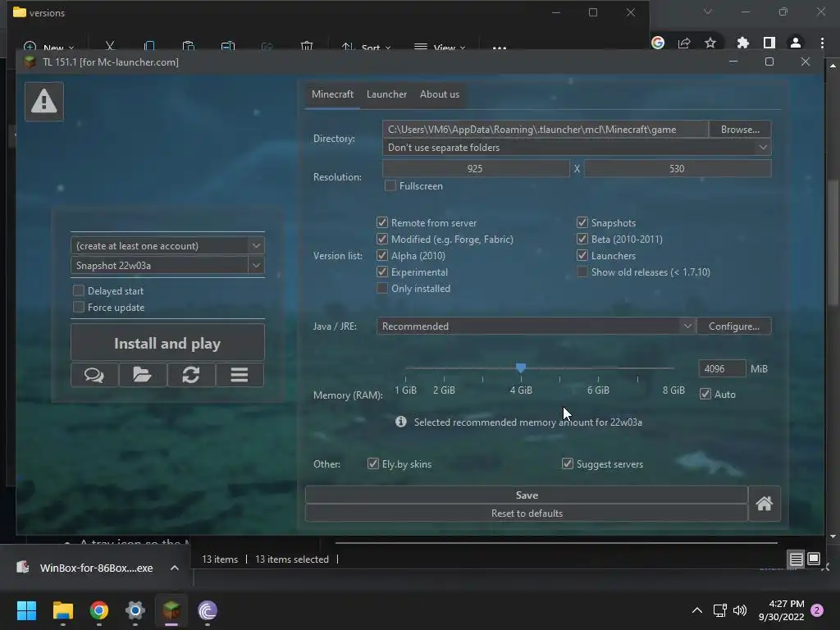Switch to the About us tab
The image size is (840, 630).
pos(440,94)
